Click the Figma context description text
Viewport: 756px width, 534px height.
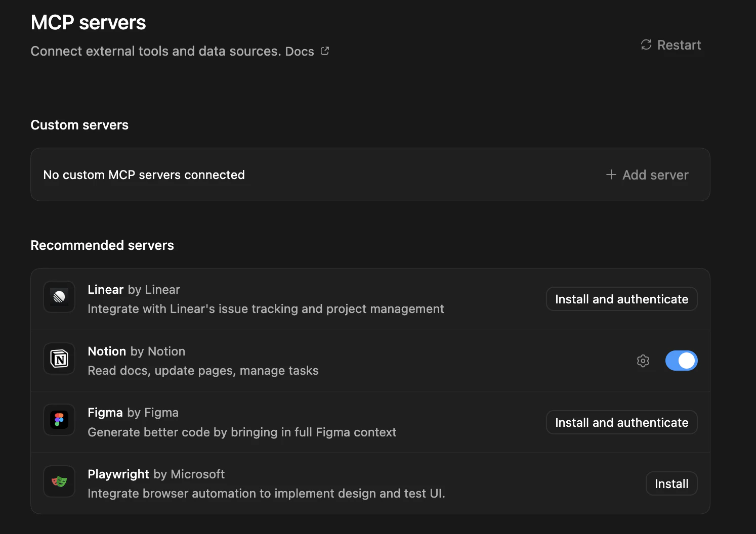click(x=242, y=432)
